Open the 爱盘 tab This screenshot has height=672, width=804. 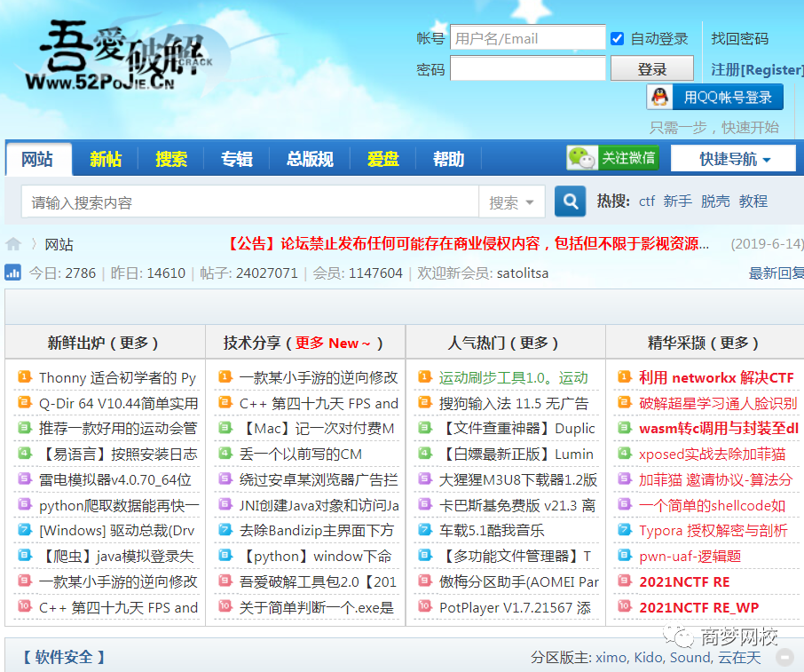click(383, 158)
